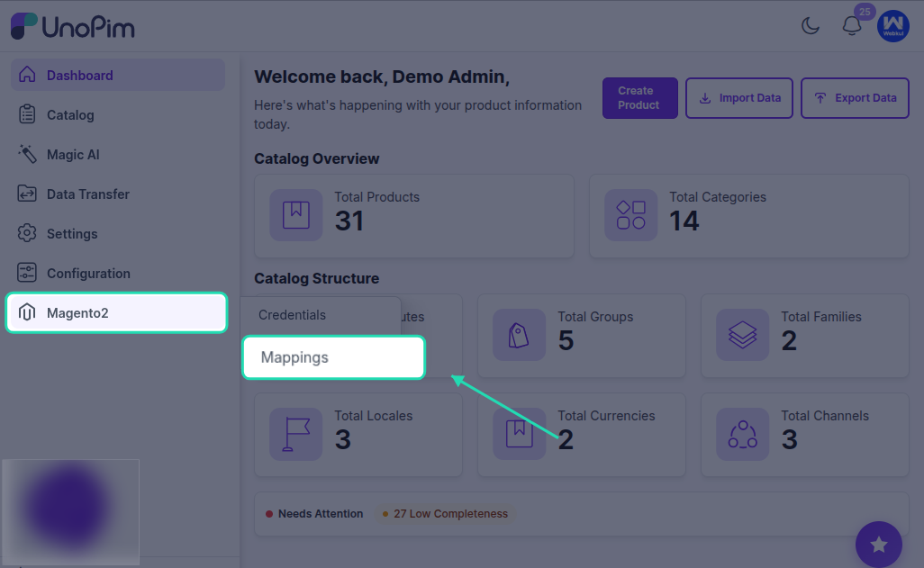The height and width of the screenshot is (568, 924).
Task: Click the Total Categories shapes icon
Action: tap(630, 214)
